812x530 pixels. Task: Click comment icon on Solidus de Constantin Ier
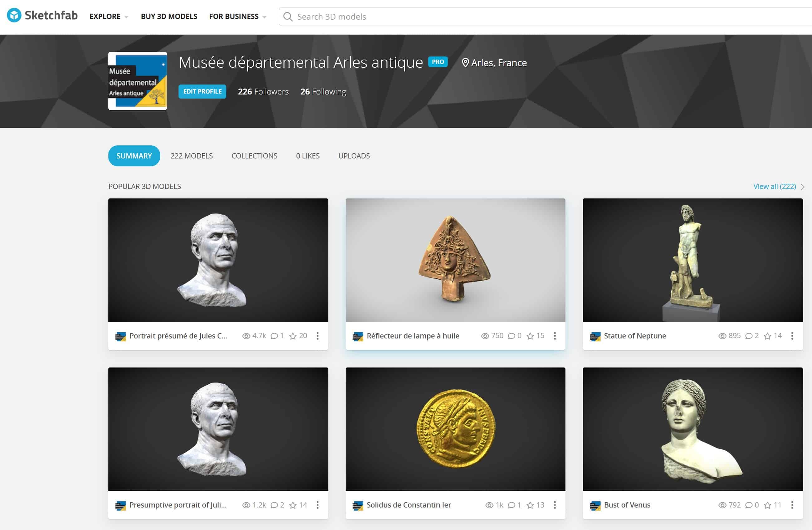pyautogui.click(x=511, y=505)
